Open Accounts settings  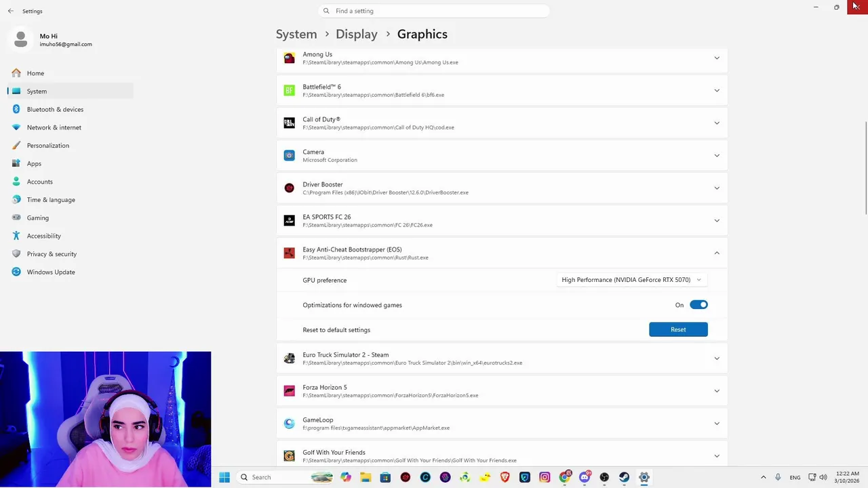point(71,182)
